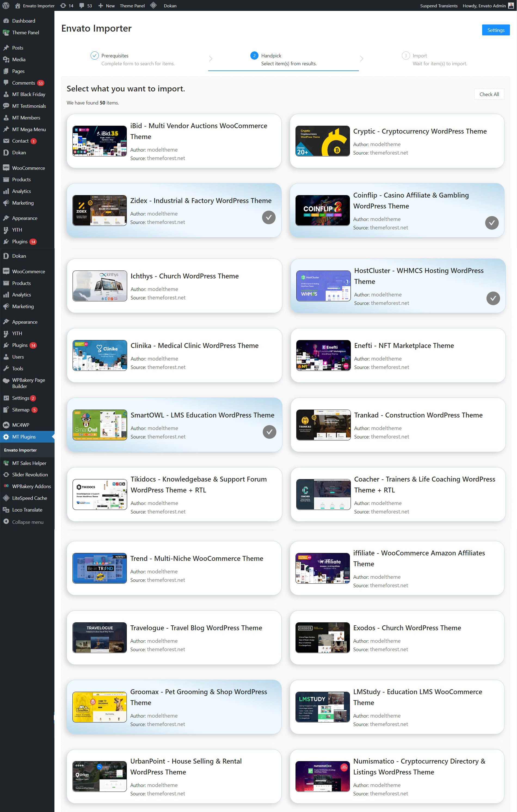517x812 pixels.
Task: Uncheck the HostCluster theme checkmark
Action: (x=493, y=299)
